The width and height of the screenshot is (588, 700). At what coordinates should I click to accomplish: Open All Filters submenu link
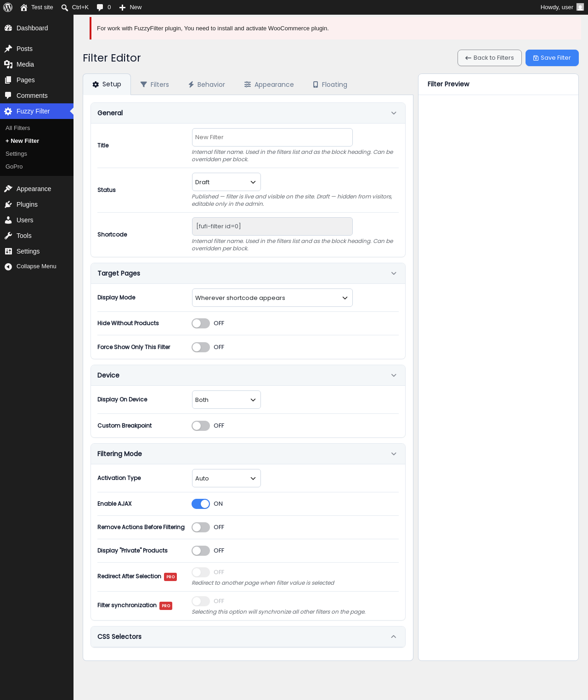pos(18,128)
